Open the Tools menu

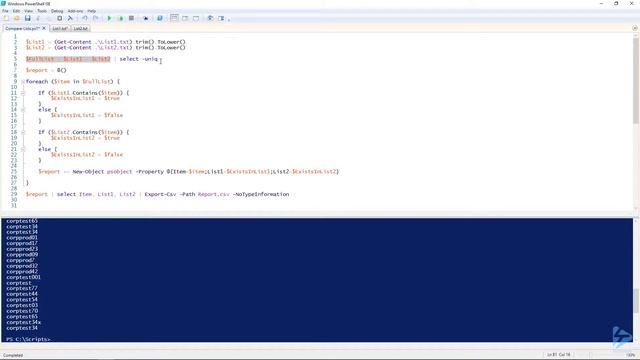tap(42, 11)
